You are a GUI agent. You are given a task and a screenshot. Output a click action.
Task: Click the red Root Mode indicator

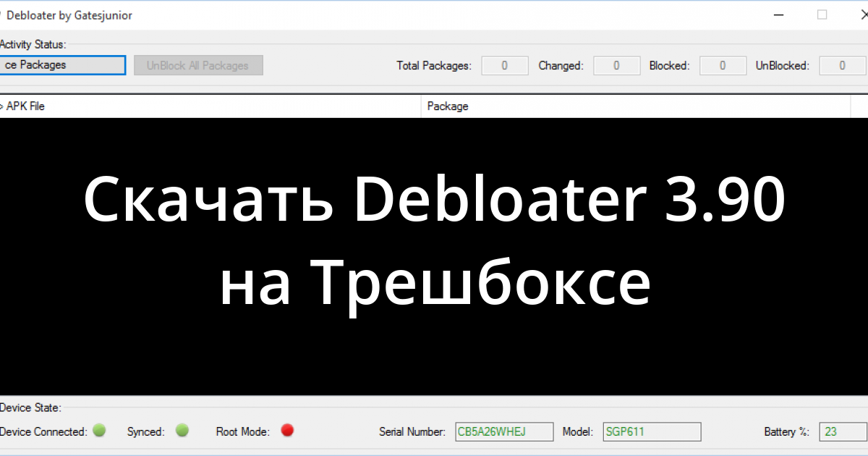click(x=287, y=431)
